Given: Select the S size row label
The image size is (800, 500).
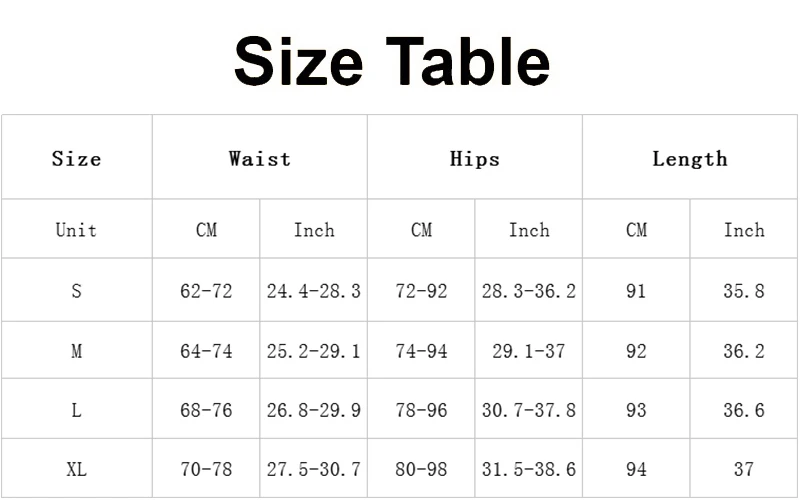Looking at the screenshot, I should 77,291.
